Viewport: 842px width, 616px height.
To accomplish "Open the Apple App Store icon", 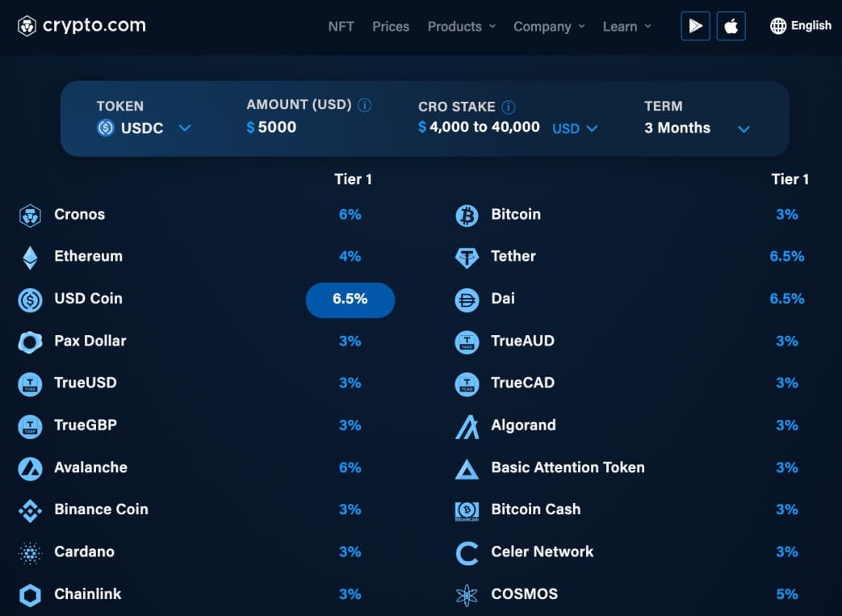I will tap(731, 26).
